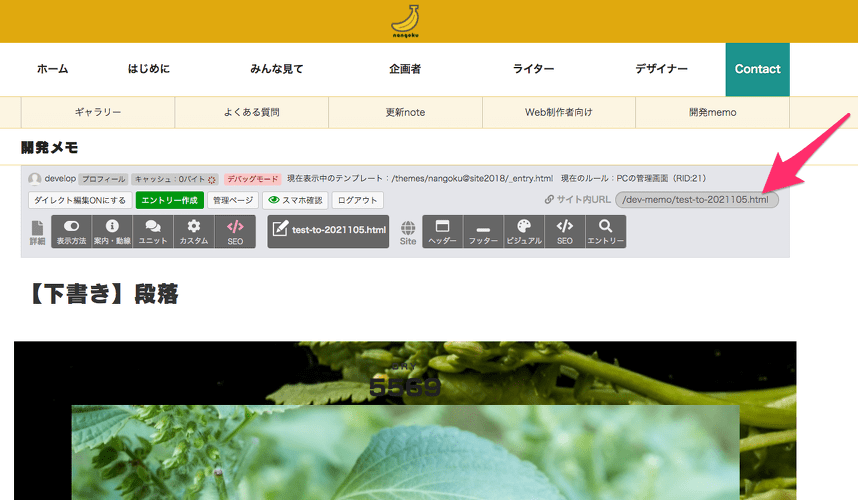Open the 案内・動線 info icon
This screenshot has width=858, height=500.
click(112, 231)
